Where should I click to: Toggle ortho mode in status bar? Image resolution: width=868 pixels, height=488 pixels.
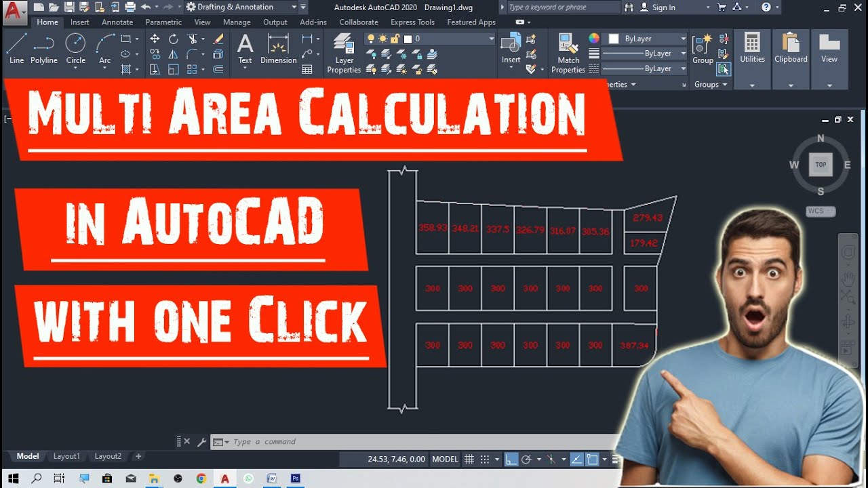click(x=511, y=459)
